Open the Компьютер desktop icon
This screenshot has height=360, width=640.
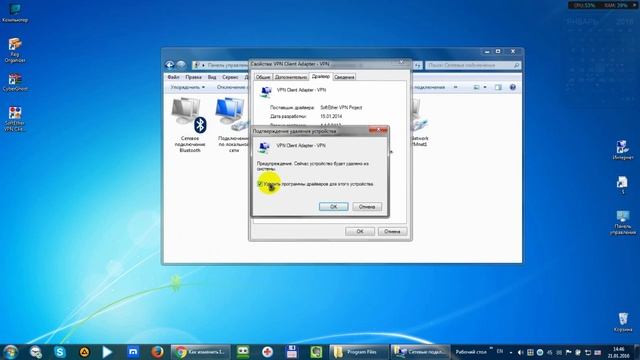(x=15, y=12)
